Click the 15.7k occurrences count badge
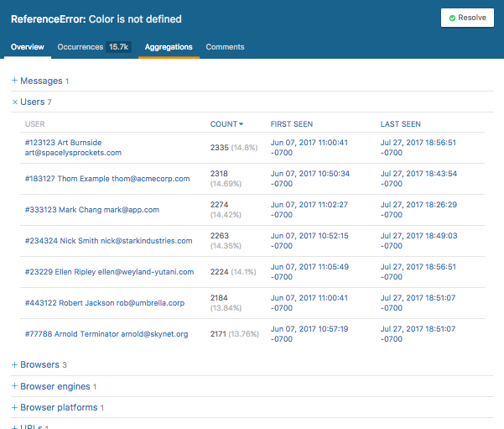Image resolution: width=504 pixels, height=429 pixels. pyautogui.click(x=118, y=47)
